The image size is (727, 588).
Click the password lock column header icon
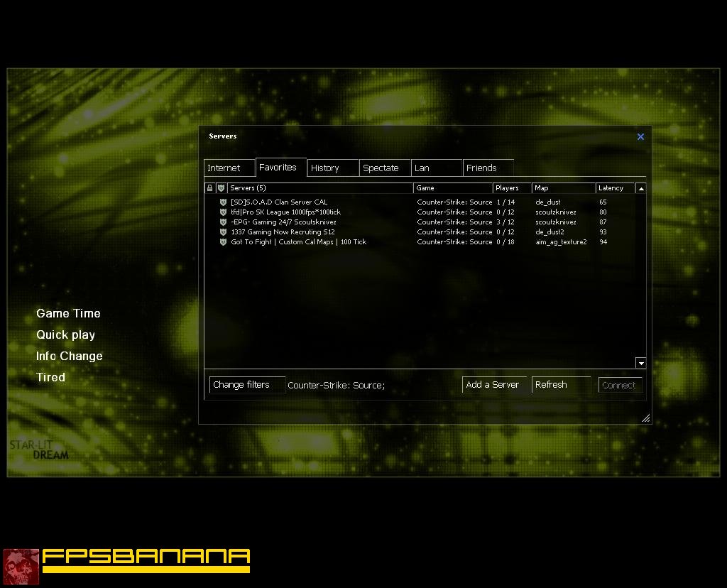coord(209,187)
